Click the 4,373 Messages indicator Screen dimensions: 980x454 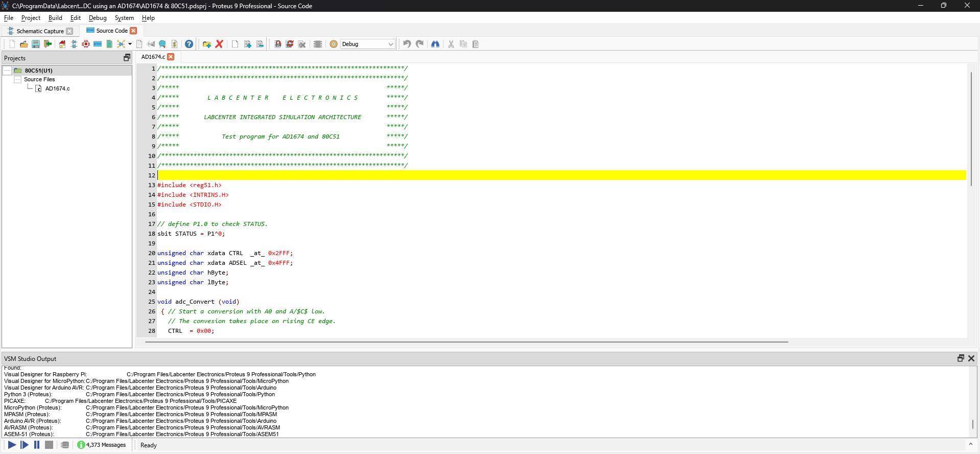[x=102, y=445]
